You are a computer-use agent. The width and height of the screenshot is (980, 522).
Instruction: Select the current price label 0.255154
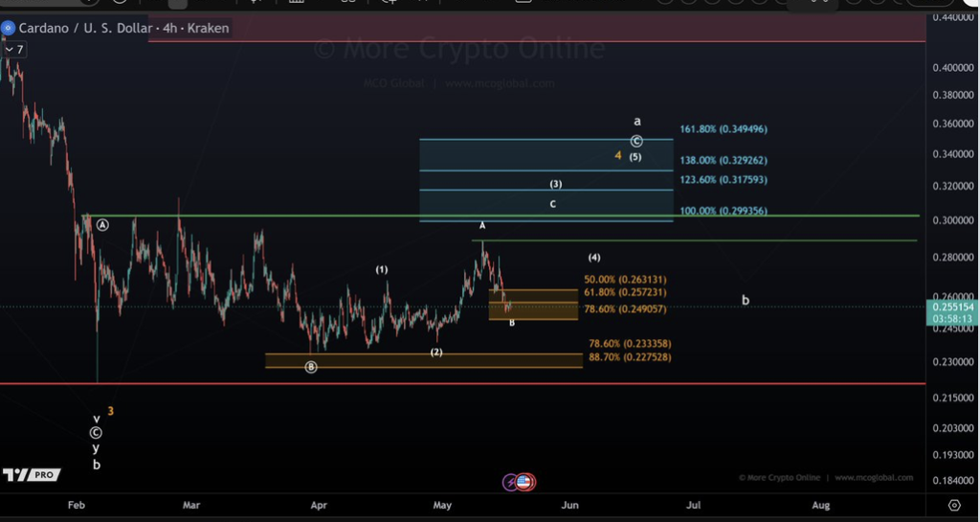(x=953, y=306)
